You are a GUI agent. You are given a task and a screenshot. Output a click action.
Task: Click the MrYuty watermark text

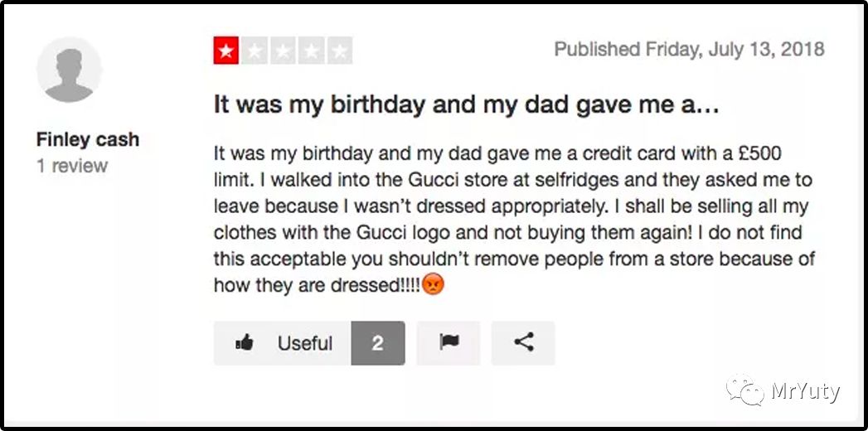tap(805, 390)
